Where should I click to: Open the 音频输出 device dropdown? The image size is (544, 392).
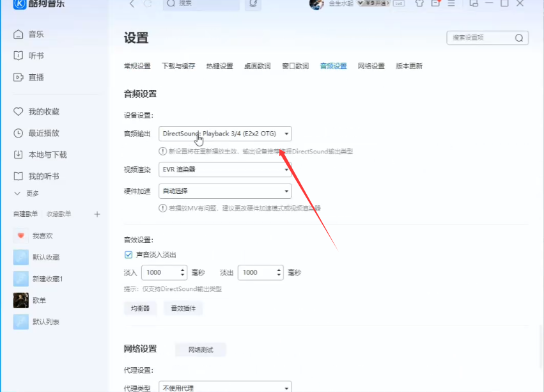coord(224,134)
